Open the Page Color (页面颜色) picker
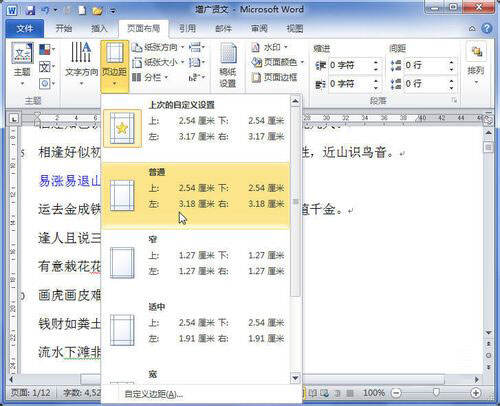500x406 pixels. tap(277, 62)
